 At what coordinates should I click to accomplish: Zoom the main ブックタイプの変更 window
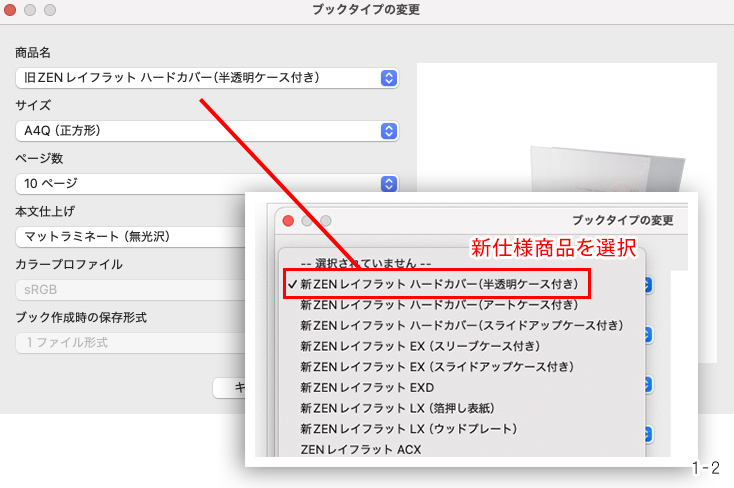[50, 10]
